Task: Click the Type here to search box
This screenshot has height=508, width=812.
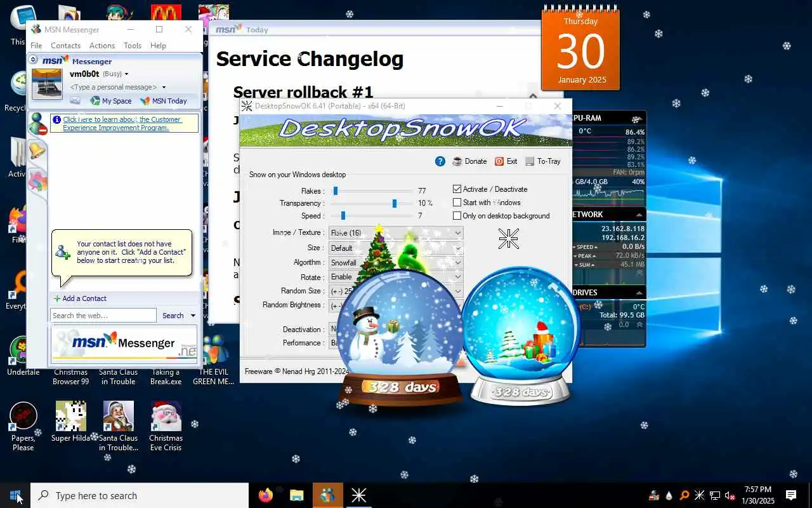Action: tap(140, 495)
